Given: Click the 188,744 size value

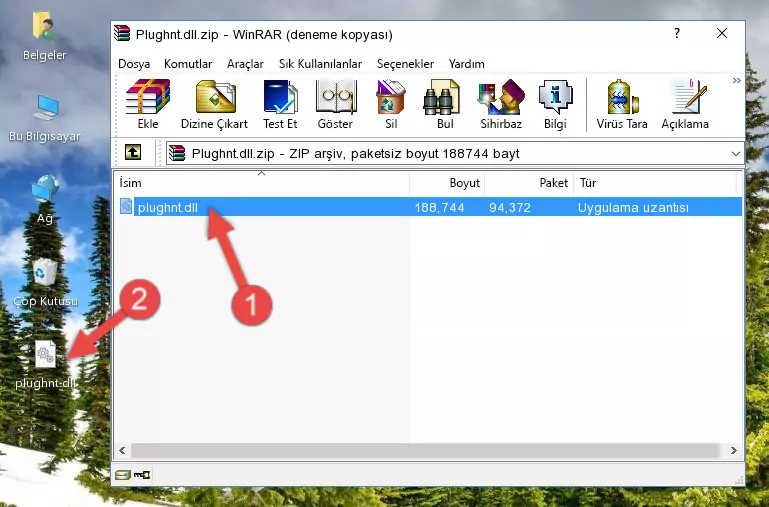Looking at the screenshot, I should coord(439,207).
